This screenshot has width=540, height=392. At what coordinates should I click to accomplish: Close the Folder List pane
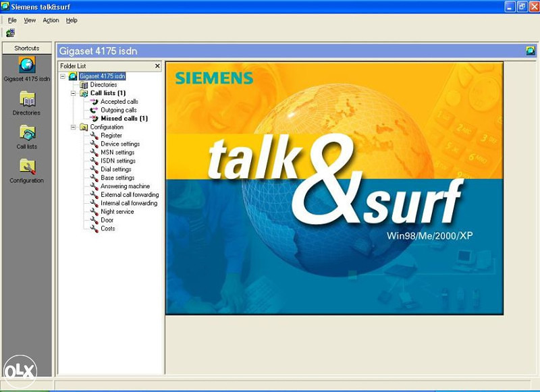pos(157,65)
